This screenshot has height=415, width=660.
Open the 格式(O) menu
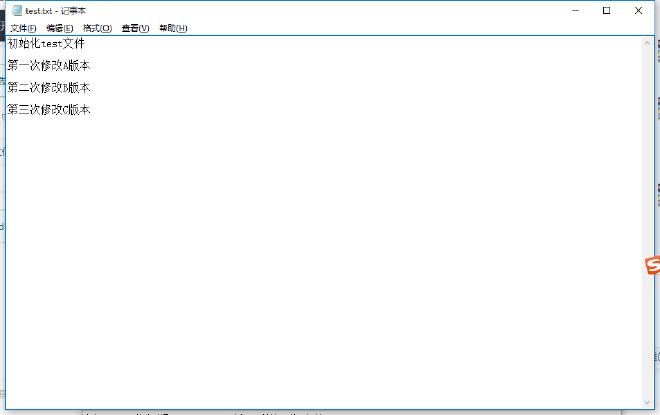[97, 28]
